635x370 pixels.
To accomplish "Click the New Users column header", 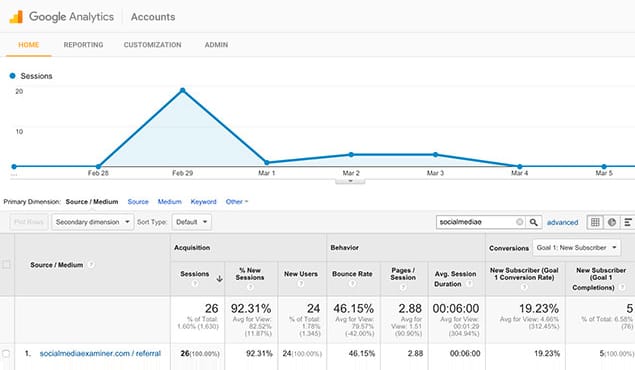I will tap(300, 274).
